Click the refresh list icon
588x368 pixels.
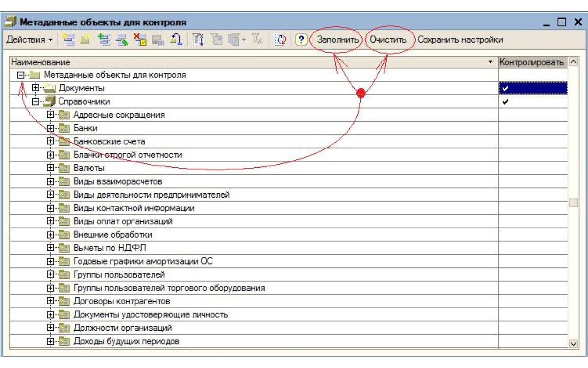pyautogui.click(x=281, y=40)
